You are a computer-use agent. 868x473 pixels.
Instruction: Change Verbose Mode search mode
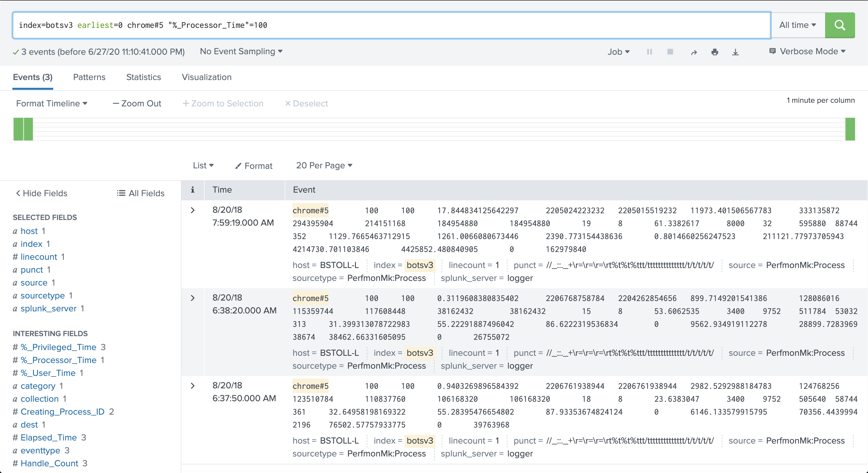point(807,51)
